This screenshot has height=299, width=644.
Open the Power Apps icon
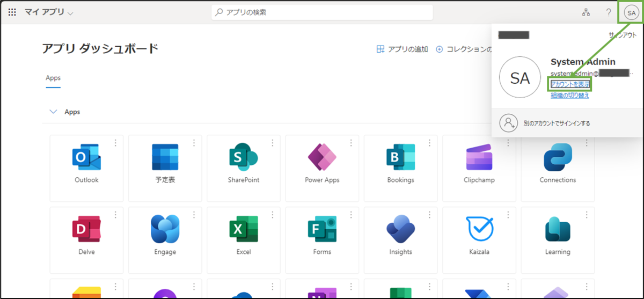pos(322,157)
